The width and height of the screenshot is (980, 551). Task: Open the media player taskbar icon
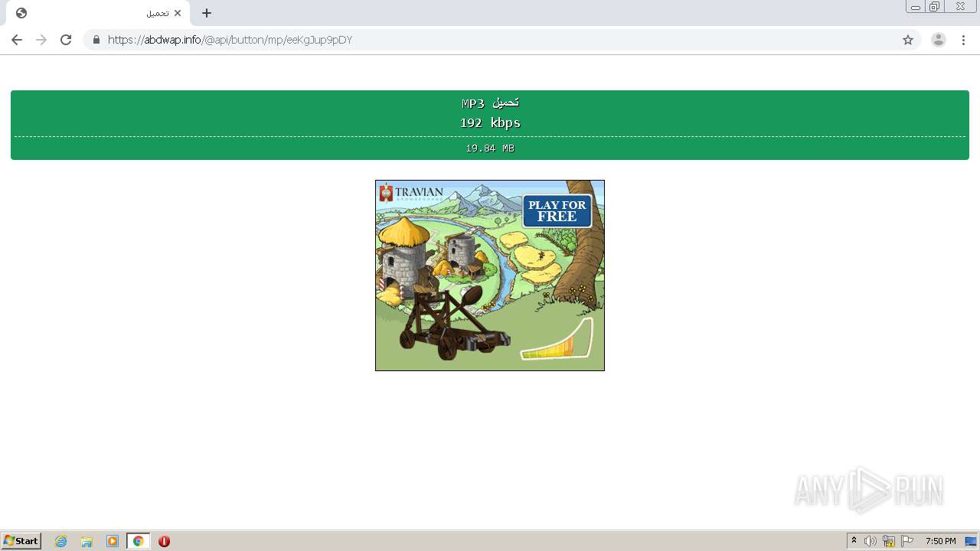coord(113,541)
